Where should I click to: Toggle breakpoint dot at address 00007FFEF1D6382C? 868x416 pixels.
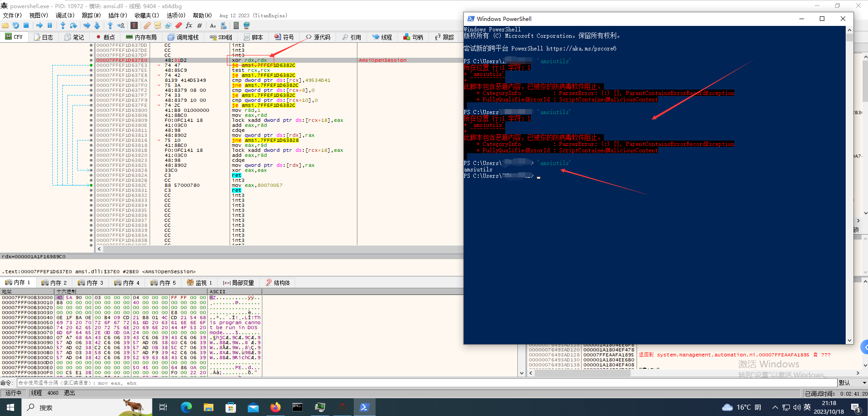point(91,185)
